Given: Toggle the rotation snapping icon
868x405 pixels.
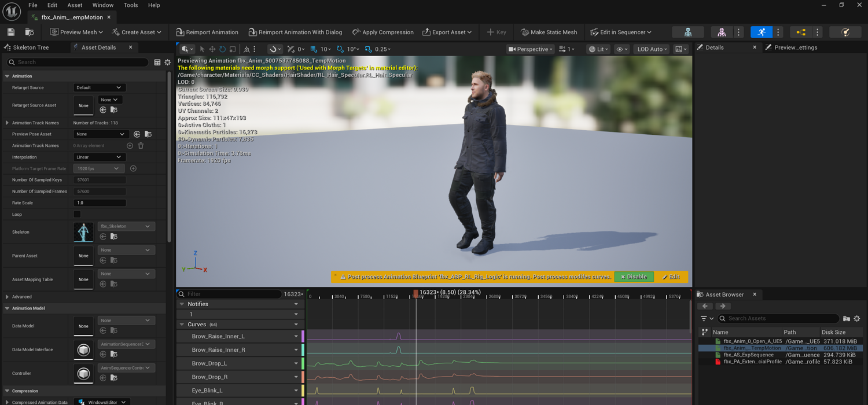Looking at the screenshot, I should coord(340,49).
